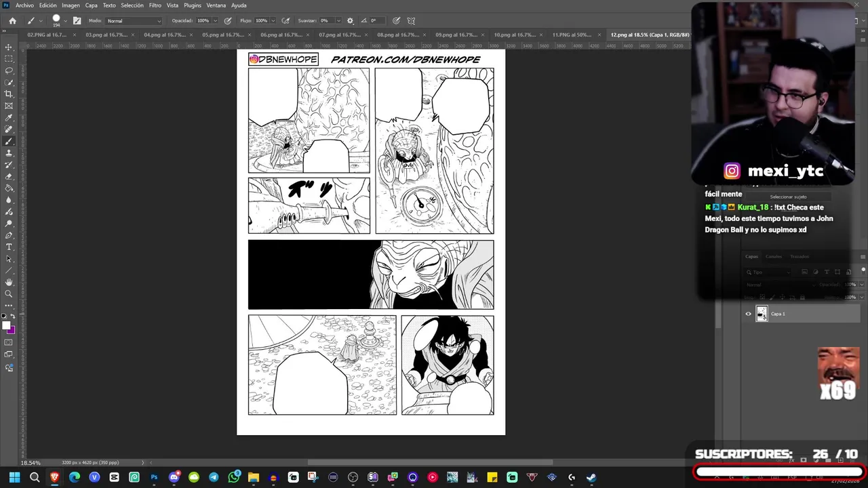The width and height of the screenshot is (868, 488).
Task: Click the 18.54% zoom level field
Action: (x=31, y=463)
